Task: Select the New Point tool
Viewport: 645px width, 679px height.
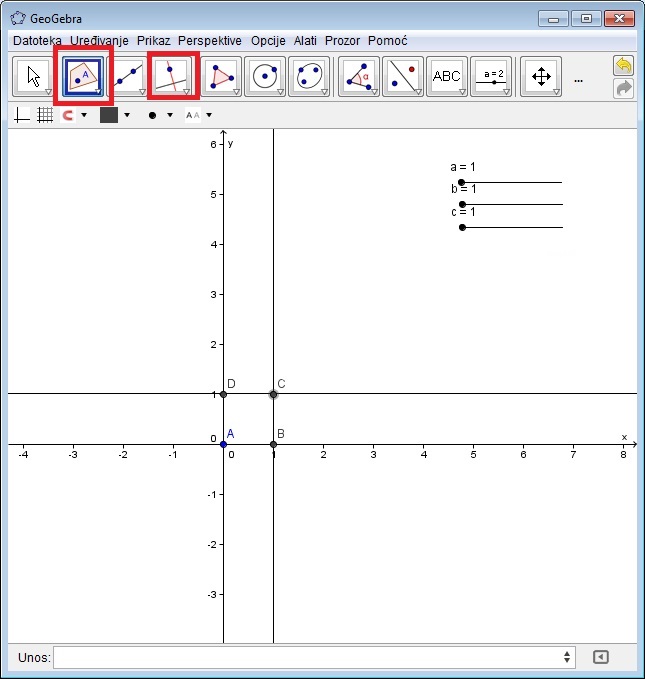Action: [83, 76]
